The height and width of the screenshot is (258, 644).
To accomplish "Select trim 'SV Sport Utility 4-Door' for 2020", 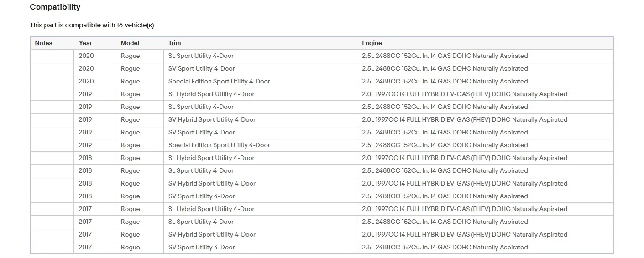I will (201, 69).
